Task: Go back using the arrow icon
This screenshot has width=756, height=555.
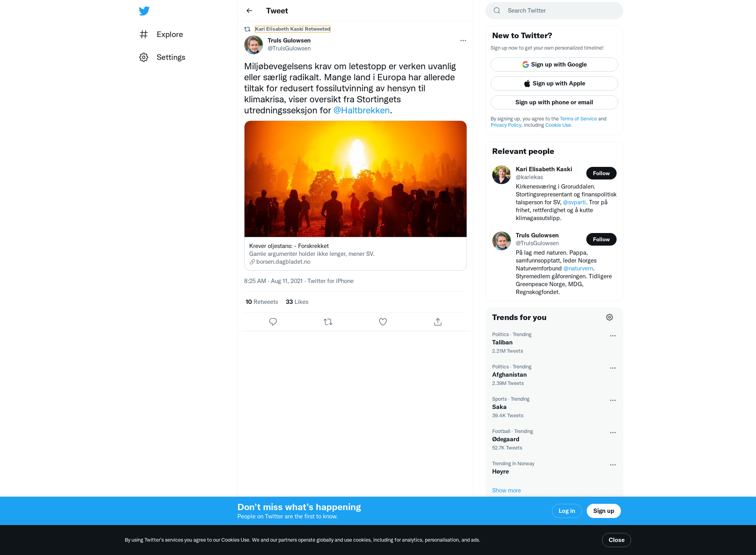Action: (249, 11)
